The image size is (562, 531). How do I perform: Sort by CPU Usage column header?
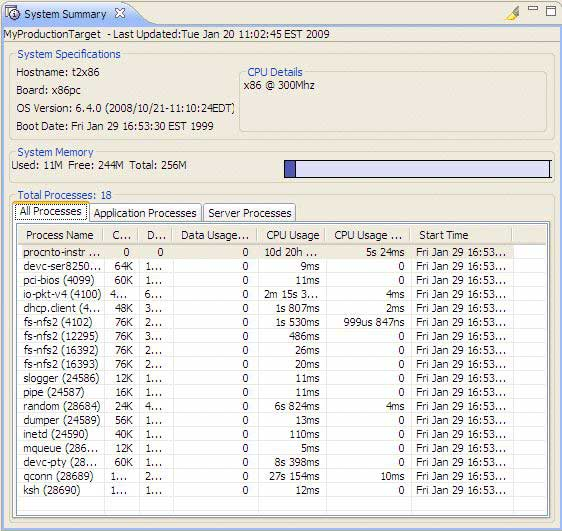[292, 235]
